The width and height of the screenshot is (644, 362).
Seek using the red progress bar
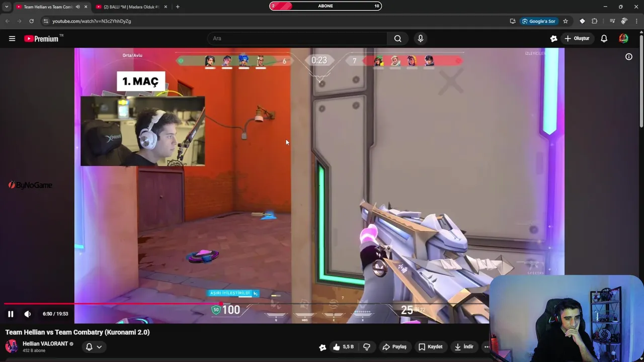246,304
